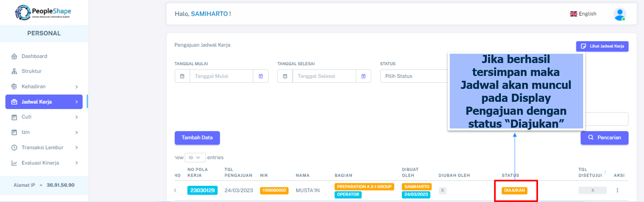
Task: Click the Pencarian search button
Action: (x=604, y=138)
